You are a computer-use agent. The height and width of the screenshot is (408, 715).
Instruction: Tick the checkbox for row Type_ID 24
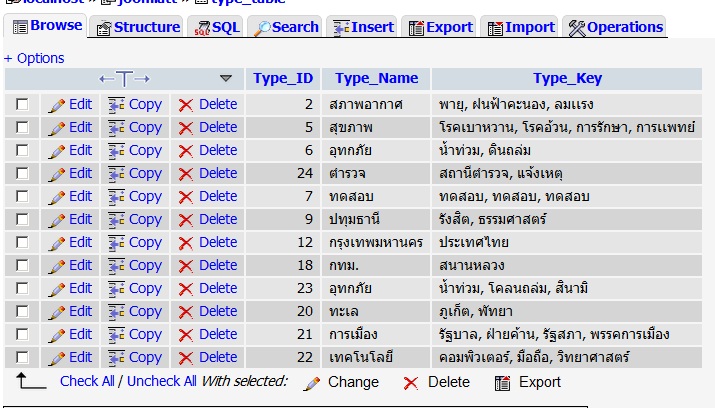point(22,173)
